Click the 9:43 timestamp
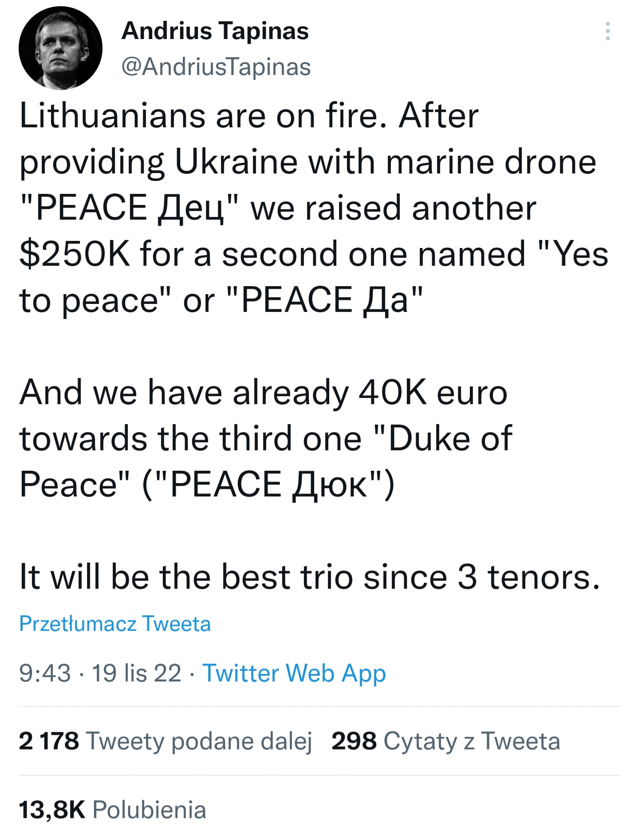Viewport: 630px width, 840px height. tap(45, 673)
